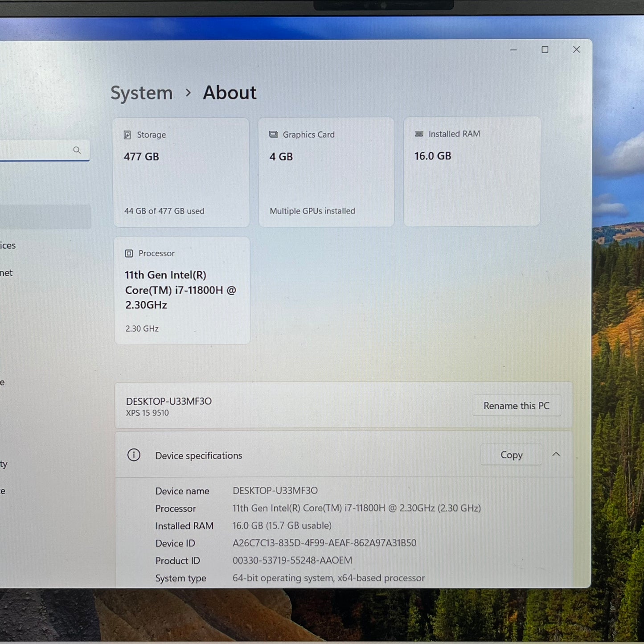Click the Device specifications header title
Viewport: 644px width, 644px height.
coord(198,456)
